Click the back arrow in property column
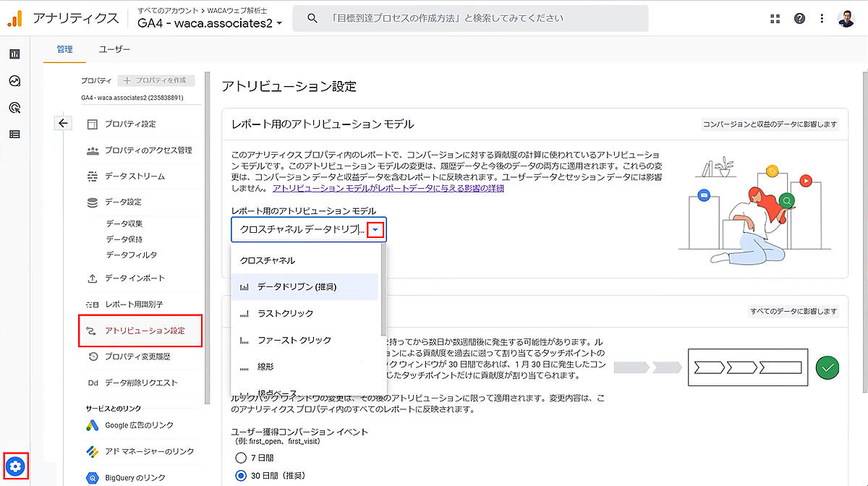The image size is (868, 486). click(63, 124)
